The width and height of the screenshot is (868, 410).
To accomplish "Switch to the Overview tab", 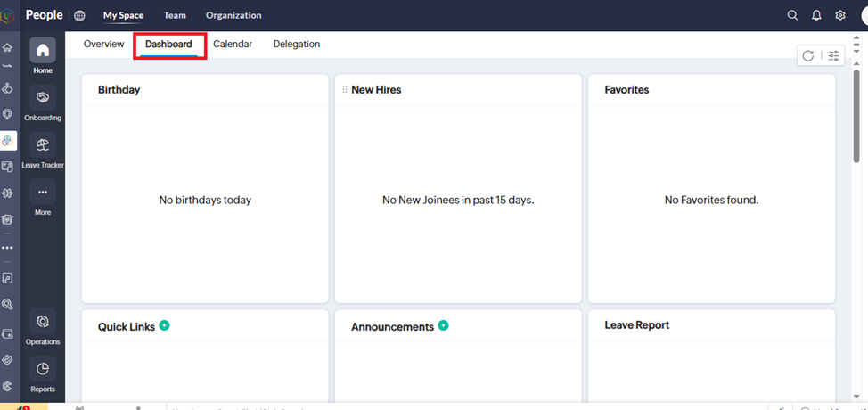I will tap(103, 44).
